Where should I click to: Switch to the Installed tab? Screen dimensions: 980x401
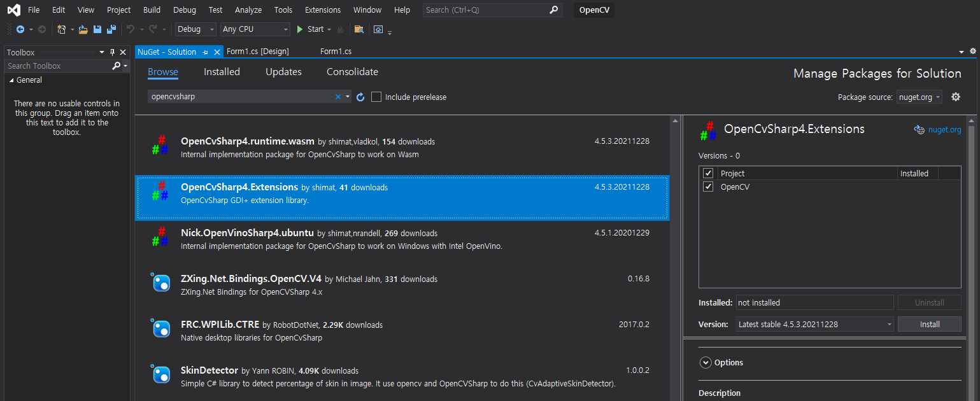click(222, 72)
